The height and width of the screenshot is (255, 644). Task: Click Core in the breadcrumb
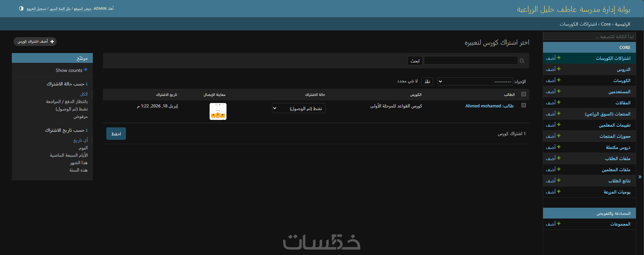(x=606, y=24)
